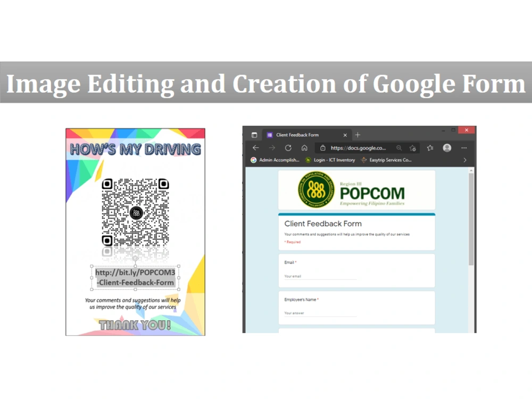The width and height of the screenshot is (532, 399).
Task: Open the favorites list icon
Action: pyautogui.click(x=430, y=148)
